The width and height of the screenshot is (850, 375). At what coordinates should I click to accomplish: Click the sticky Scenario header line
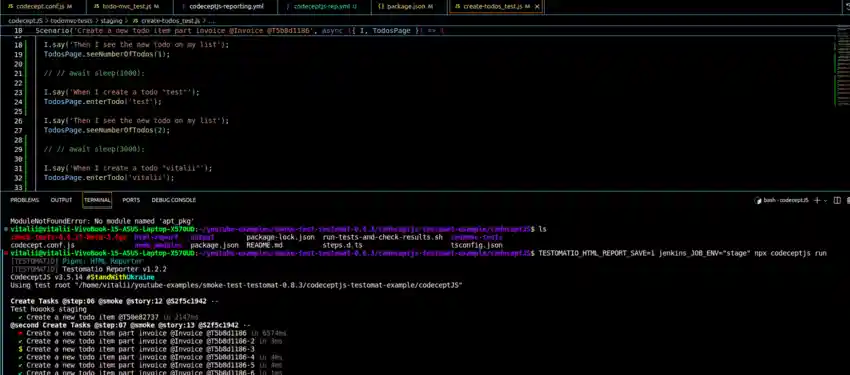(x=239, y=31)
